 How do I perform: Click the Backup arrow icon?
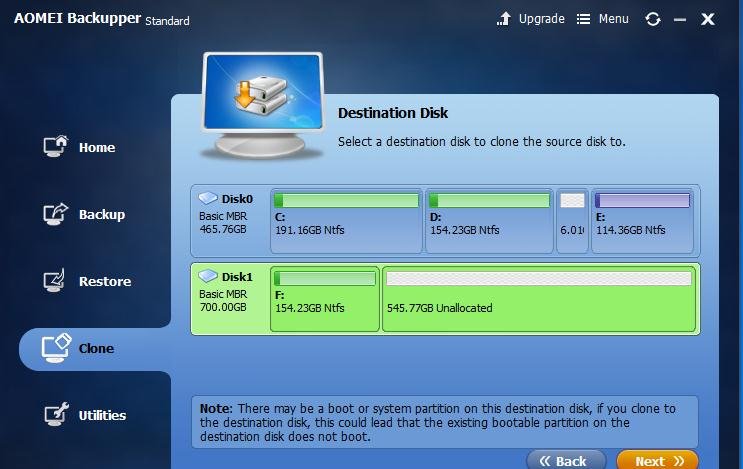click(55, 214)
